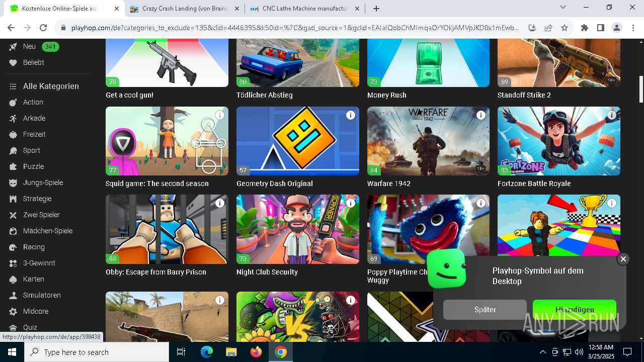This screenshot has height=362, width=644.
Task: Select the Jungs-Spiele category icon
Action: pos(13,183)
